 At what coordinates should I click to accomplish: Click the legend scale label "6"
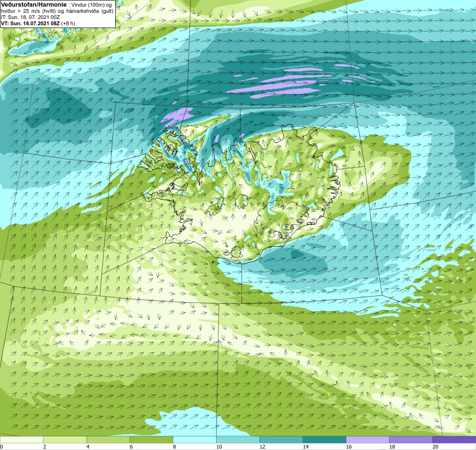pos(131,447)
